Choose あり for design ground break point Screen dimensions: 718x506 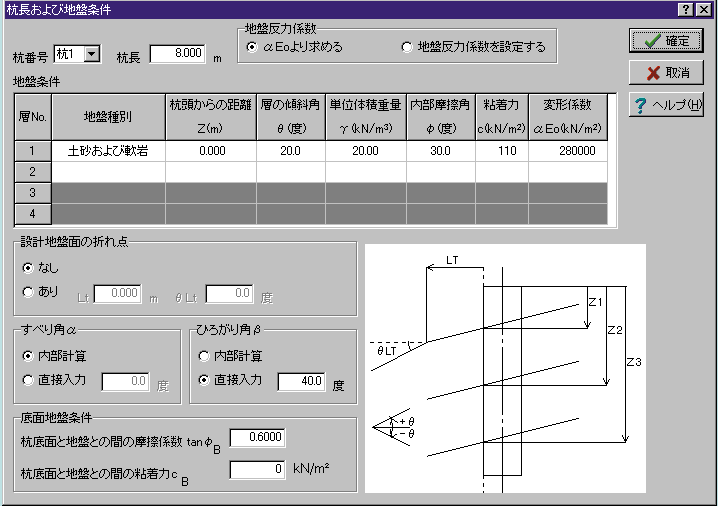(28, 292)
